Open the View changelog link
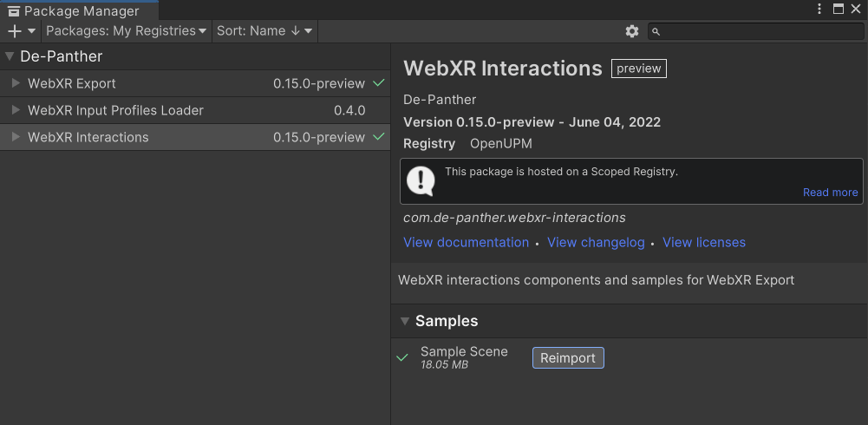The height and width of the screenshot is (425, 868). 596,242
